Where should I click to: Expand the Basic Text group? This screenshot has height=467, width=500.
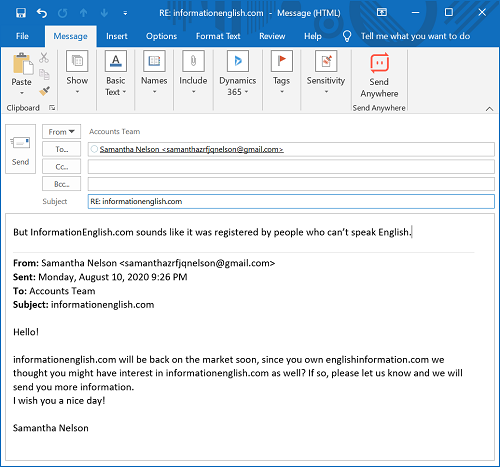click(116, 73)
